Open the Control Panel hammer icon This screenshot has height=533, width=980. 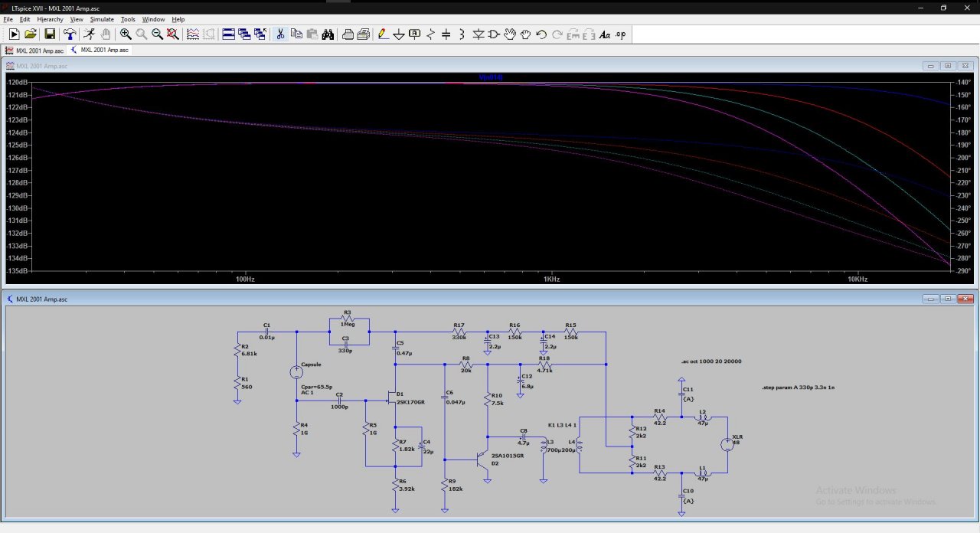70,34
